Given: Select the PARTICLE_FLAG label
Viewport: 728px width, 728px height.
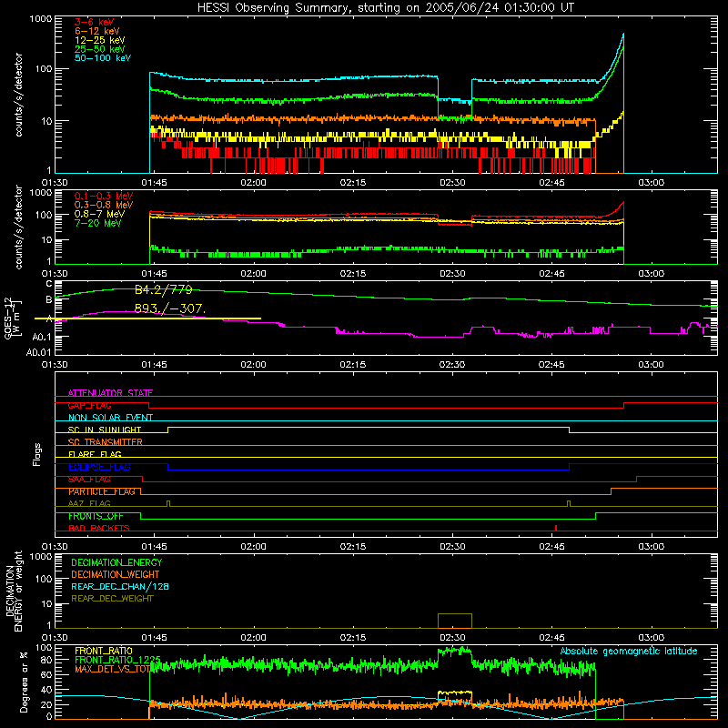Looking at the screenshot, I should (102, 491).
